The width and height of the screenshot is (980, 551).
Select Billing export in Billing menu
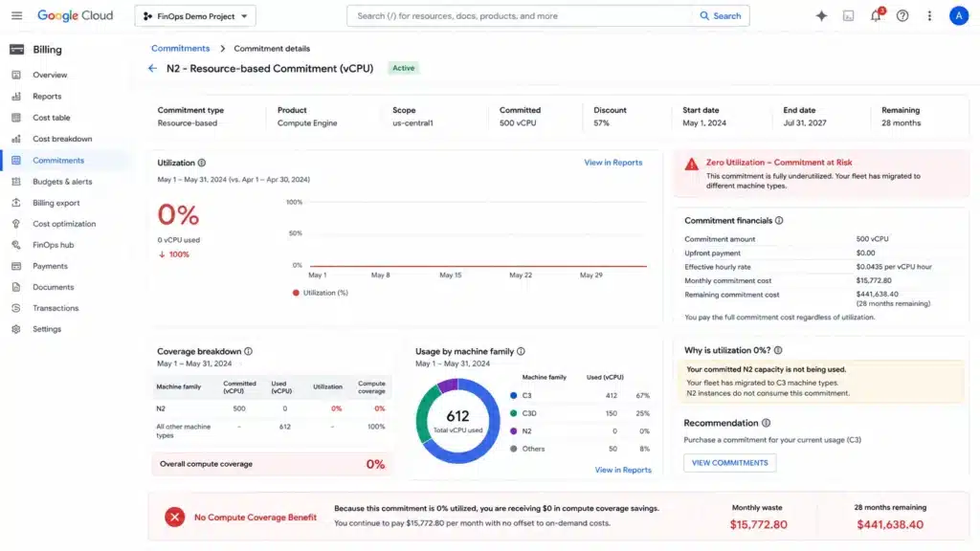pyautogui.click(x=56, y=203)
